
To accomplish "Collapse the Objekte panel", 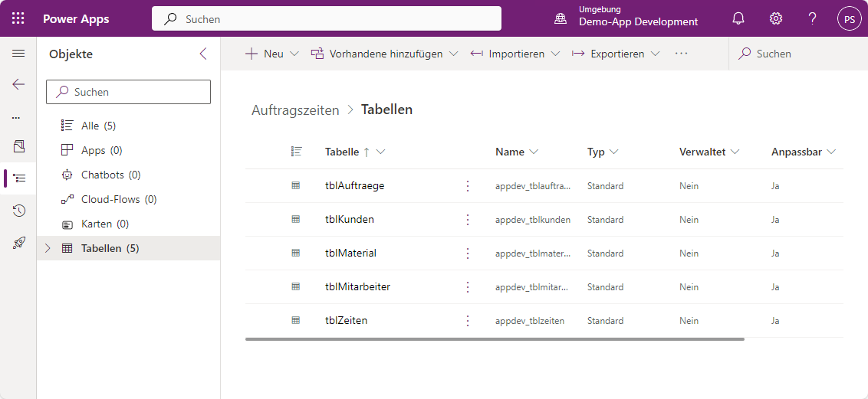I will (203, 54).
